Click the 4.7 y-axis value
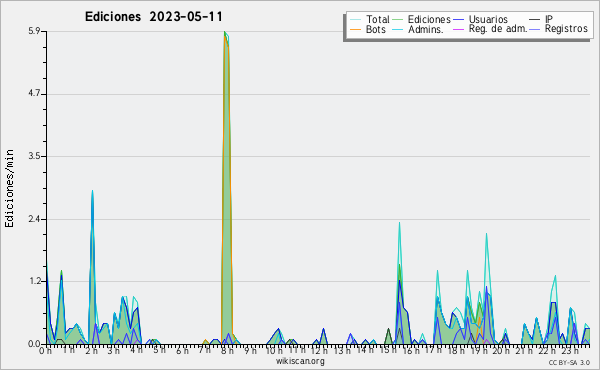Image resolution: width=600 pixels, height=370 pixels. click(34, 94)
